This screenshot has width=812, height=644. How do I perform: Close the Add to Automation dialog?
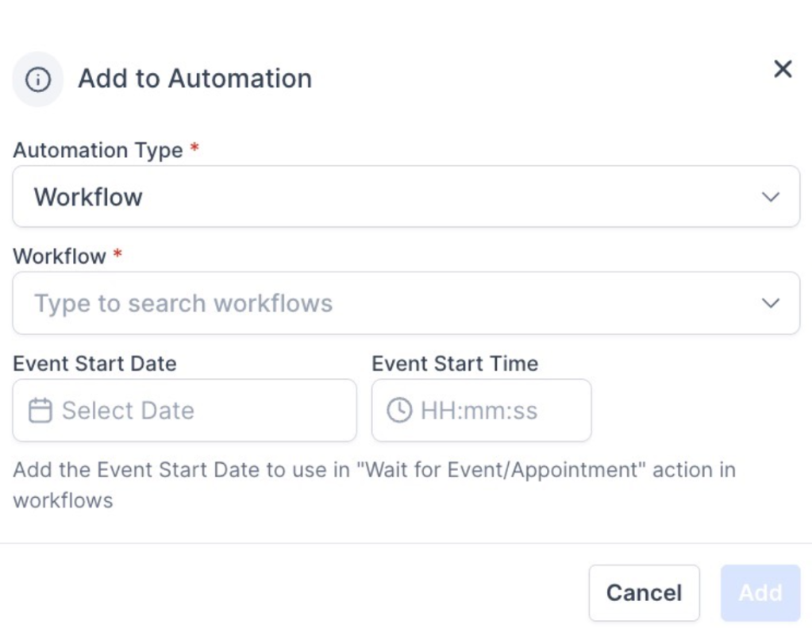coord(783,69)
